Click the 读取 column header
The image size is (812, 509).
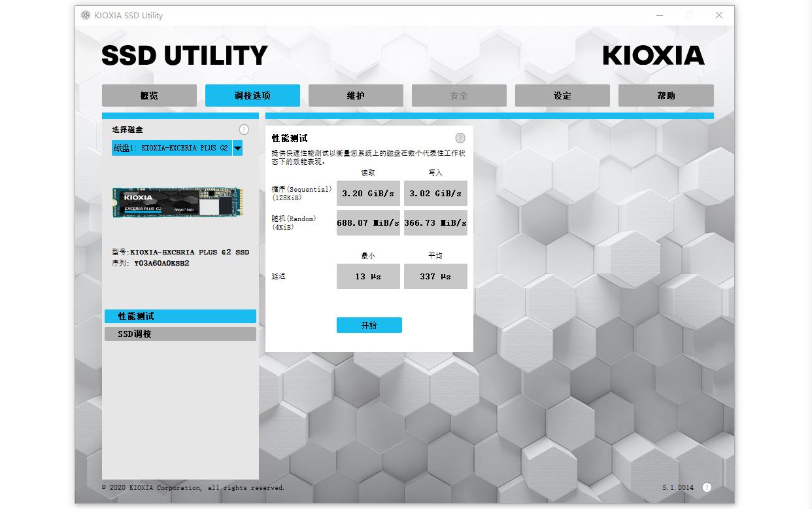click(x=368, y=173)
